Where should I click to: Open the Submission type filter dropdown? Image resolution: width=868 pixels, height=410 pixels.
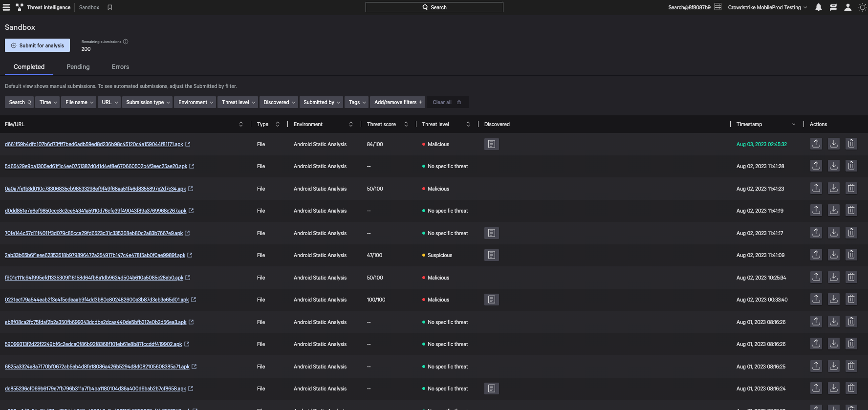147,102
